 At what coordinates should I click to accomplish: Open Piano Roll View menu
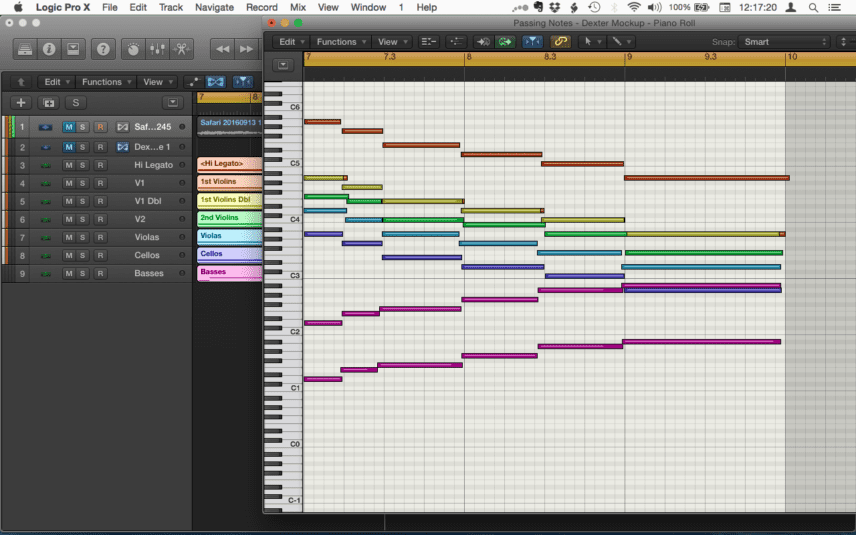(391, 41)
